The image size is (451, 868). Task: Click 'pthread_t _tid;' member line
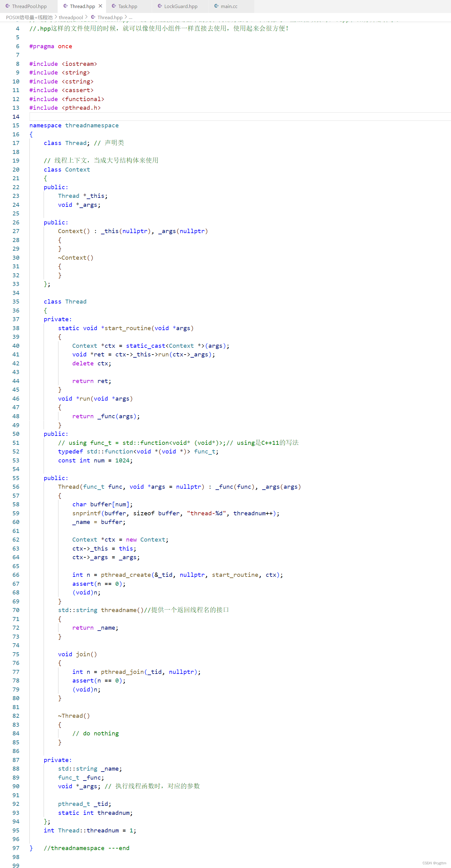click(84, 804)
